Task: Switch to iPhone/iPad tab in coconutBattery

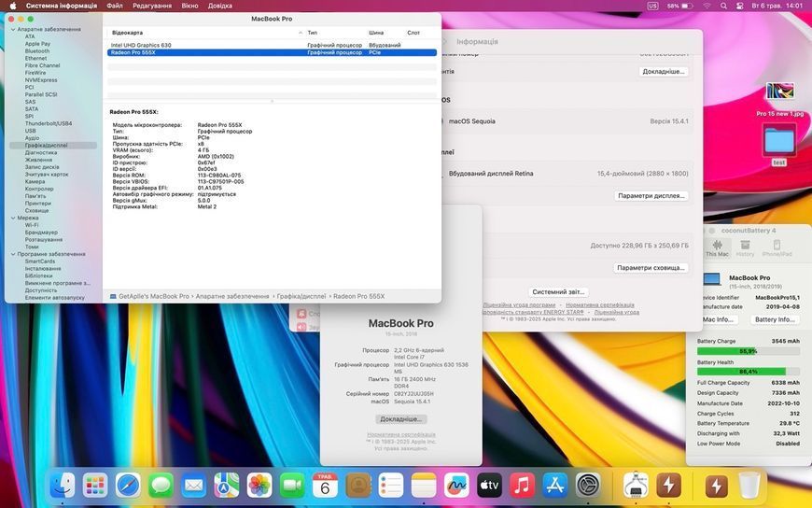Action: [x=777, y=247]
